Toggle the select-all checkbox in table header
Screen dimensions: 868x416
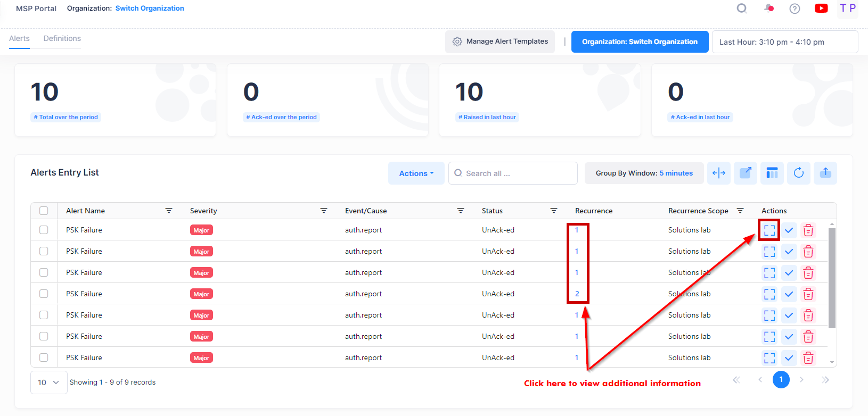44,211
